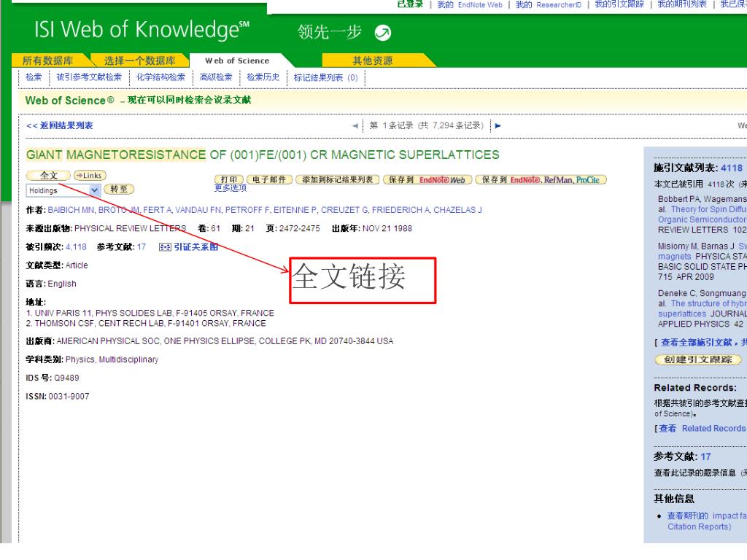Open 我的 EndNote Web link
The image size is (747, 560).
pos(470,5)
